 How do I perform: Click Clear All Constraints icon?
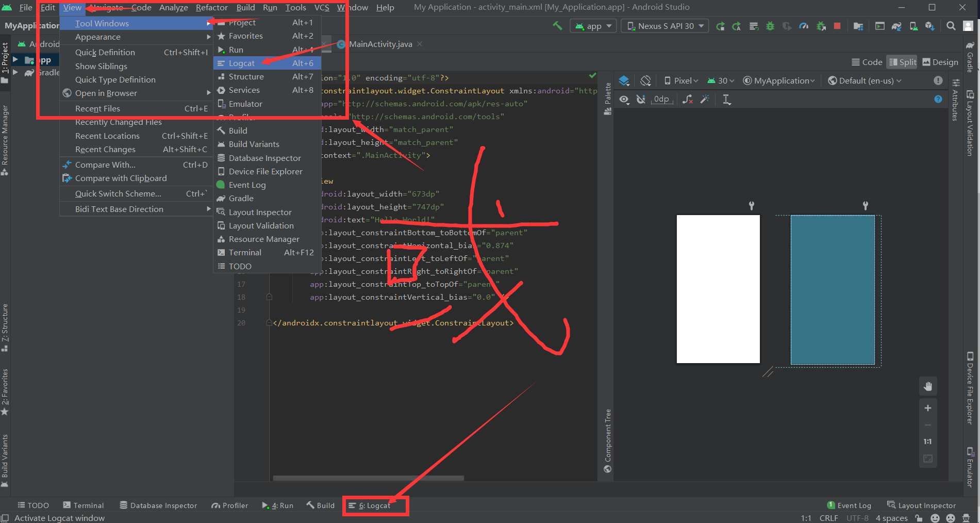(x=688, y=99)
